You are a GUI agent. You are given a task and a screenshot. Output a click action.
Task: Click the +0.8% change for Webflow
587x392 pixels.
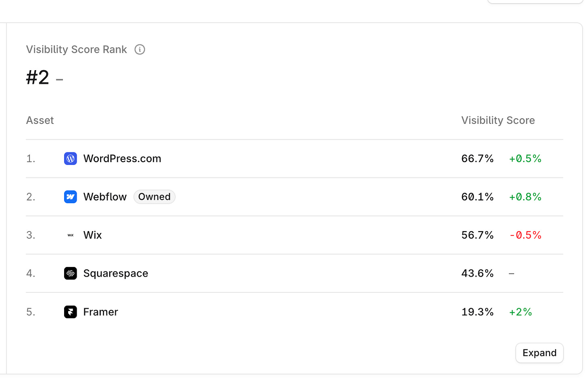tap(525, 197)
